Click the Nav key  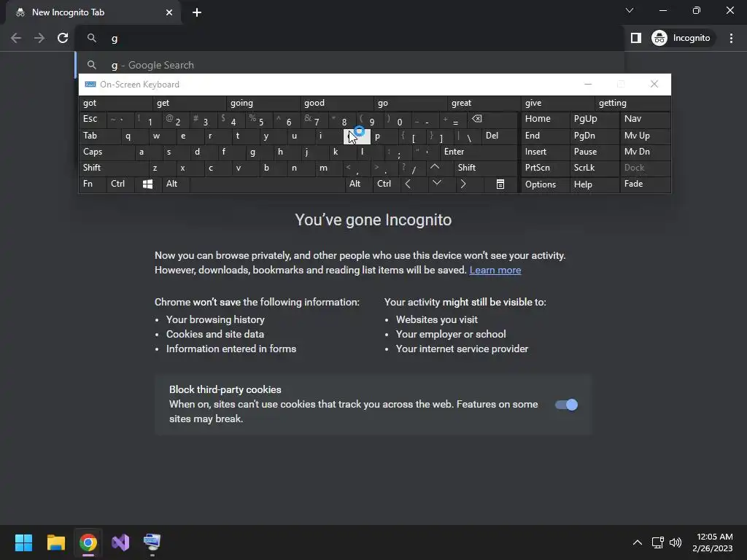645,119
